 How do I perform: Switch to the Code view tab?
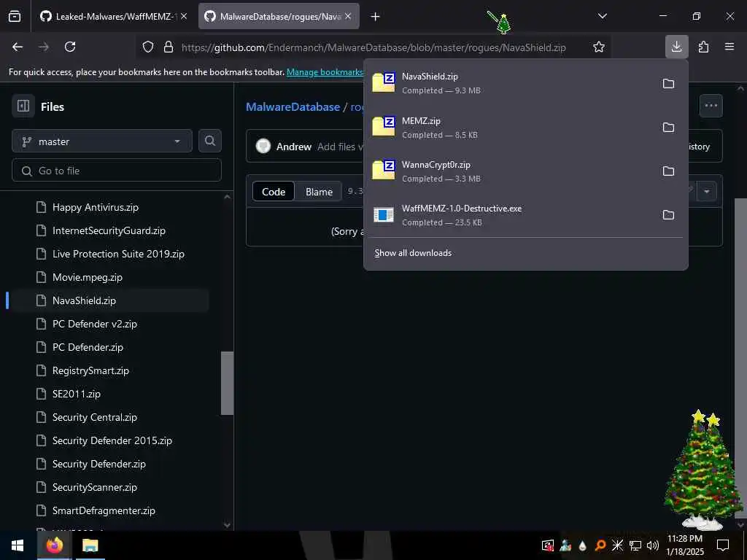(x=274, y=192)
